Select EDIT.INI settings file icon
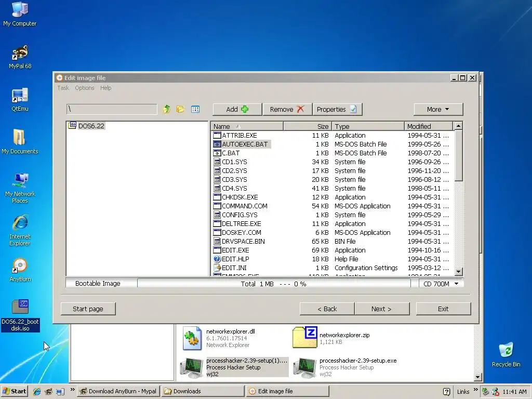This screenshot has height=399, width=532. [217, 268]
